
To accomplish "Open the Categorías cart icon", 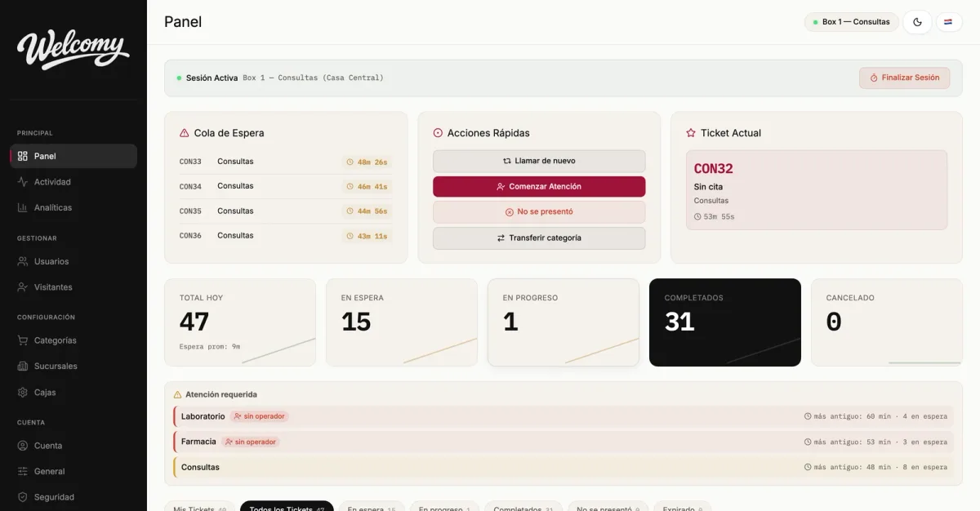I will click(x=23, y=340).
